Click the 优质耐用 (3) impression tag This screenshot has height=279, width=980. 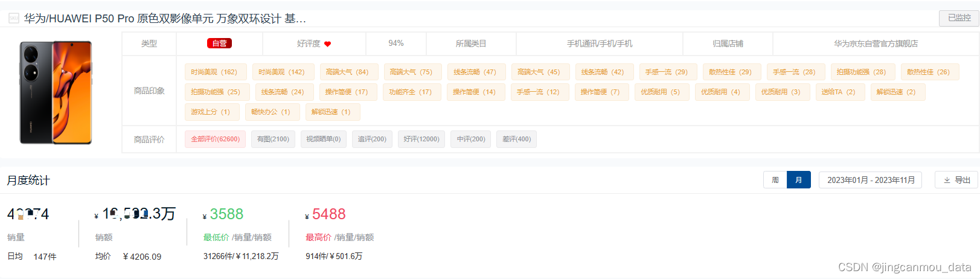click(x=782, y=92)
